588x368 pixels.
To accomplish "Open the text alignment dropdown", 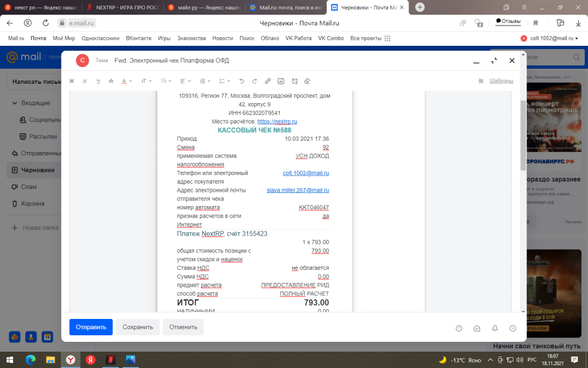I will 186,81.
